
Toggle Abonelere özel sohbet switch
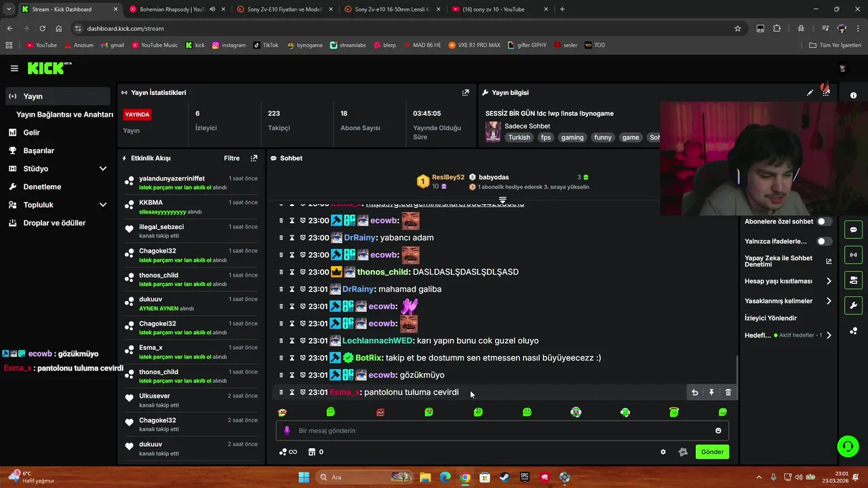click(x=824, y=222)
